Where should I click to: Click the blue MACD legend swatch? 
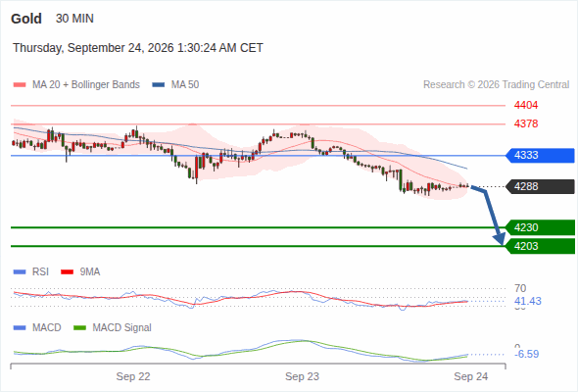tap(20, 328)
